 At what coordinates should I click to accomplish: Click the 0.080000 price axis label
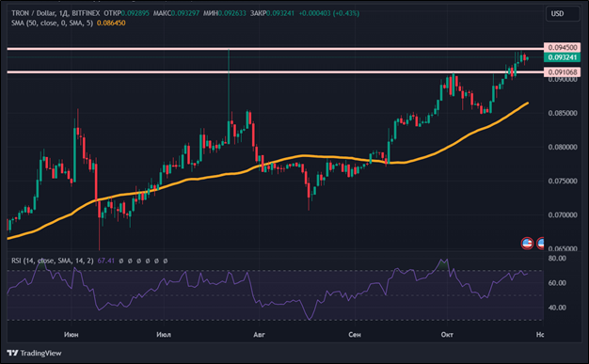coord(563,147)
